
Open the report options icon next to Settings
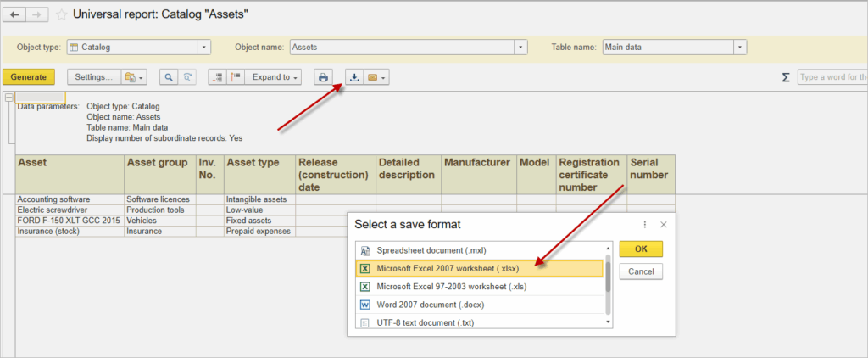click(135, 77)
